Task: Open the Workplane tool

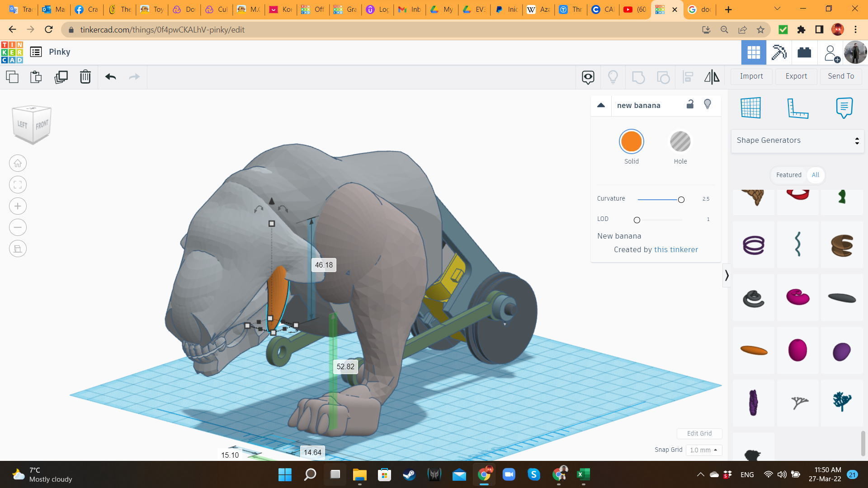Action: tap(751, 108)
